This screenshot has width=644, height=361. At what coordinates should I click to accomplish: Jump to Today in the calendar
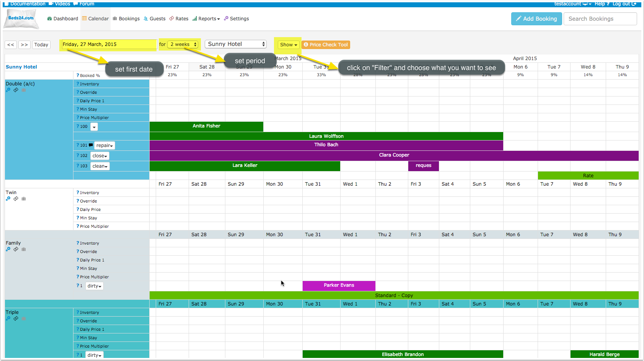(41, 45)
